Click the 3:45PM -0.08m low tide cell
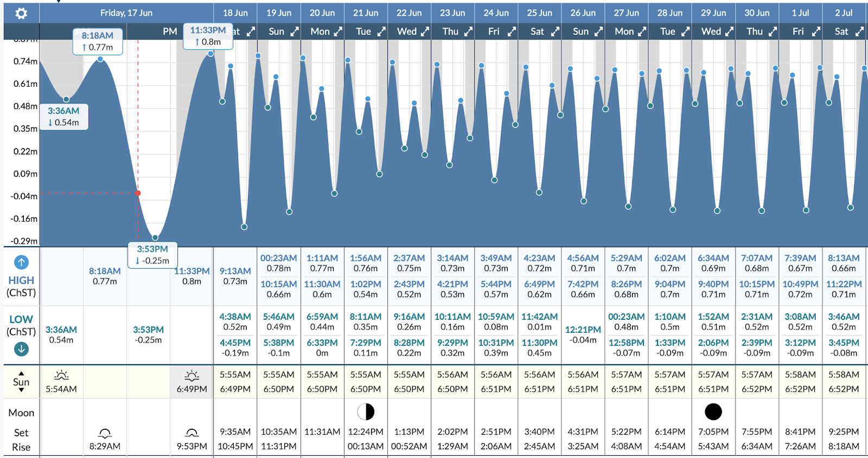 844,348
